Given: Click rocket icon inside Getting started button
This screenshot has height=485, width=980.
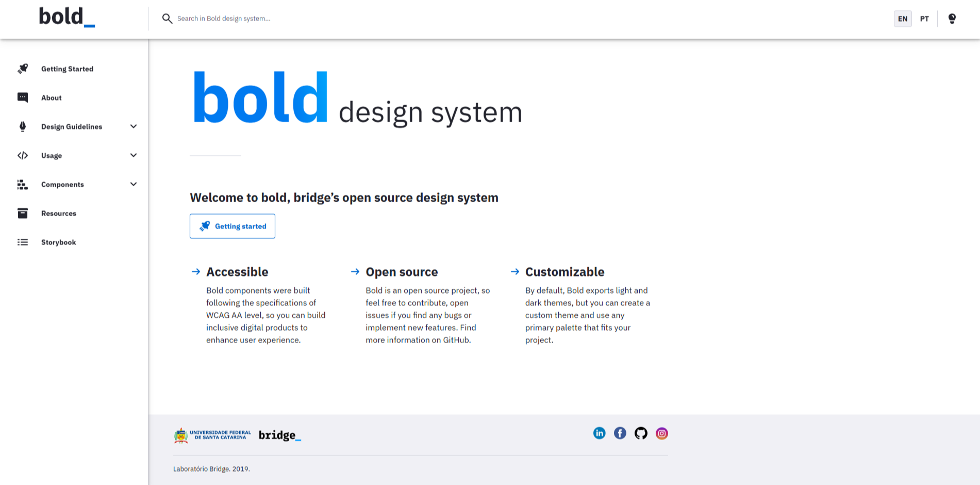Looking at the screenshot, I should 205,226.
